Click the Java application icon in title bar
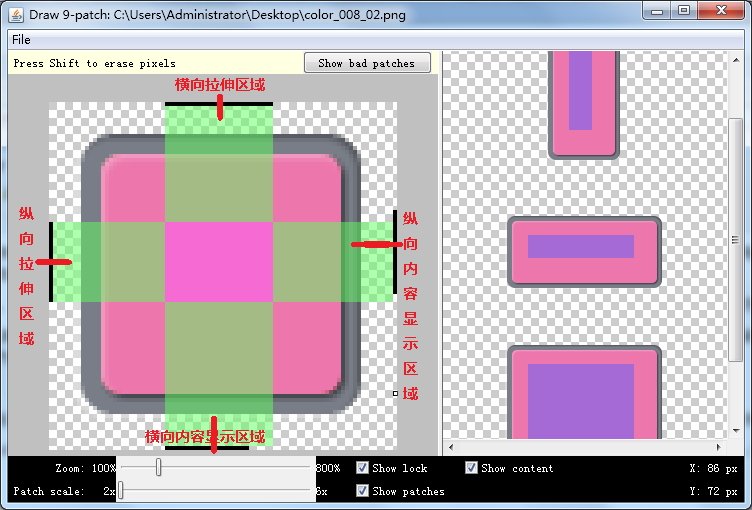 [16, 11]
